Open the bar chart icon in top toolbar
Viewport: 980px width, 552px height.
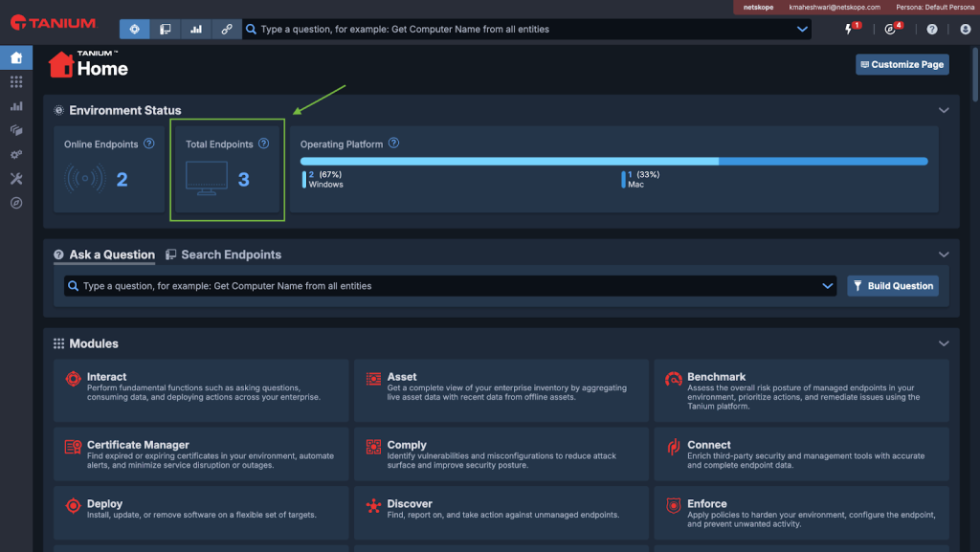pyautogui.click(x=195, y=29)
